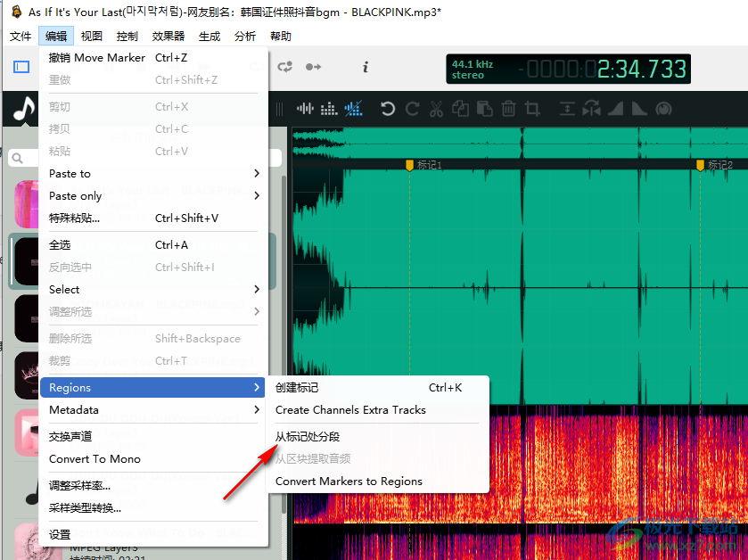This screenshot has width=748, height=560.
Task: Adjust the gain knob icon in the toolbar
Action: point(662,108)
